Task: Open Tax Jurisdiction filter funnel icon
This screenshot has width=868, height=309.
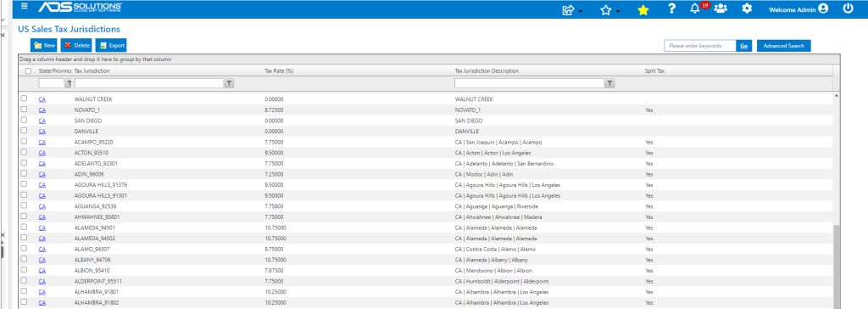Action: (229, 83)
